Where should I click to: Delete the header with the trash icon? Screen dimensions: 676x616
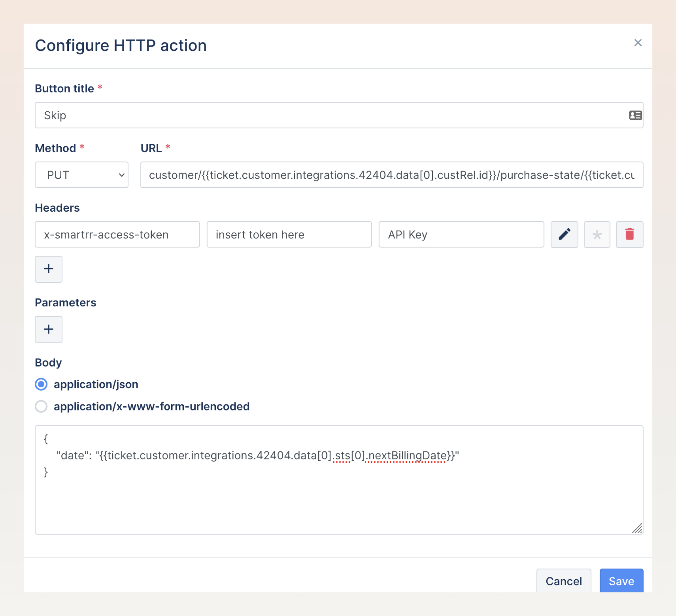(x=629, y=235)
